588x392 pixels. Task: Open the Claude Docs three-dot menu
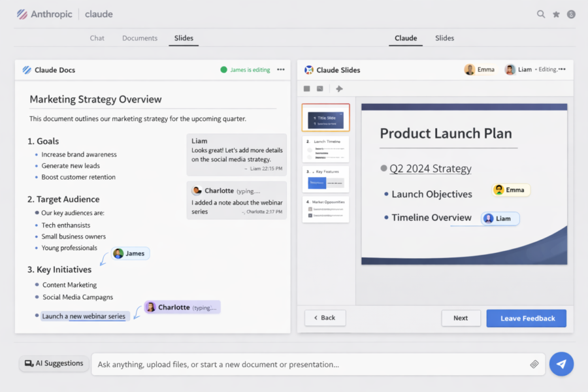[x=280, y=70]
